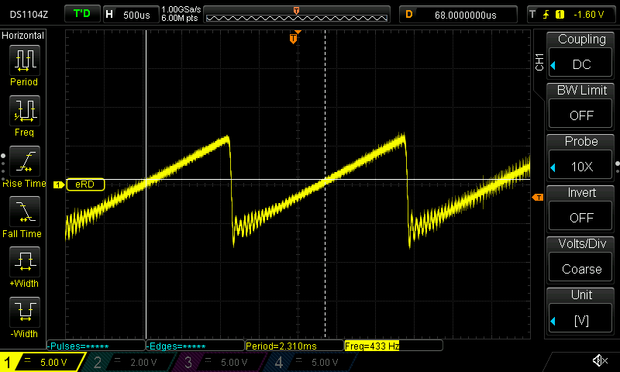620x372 pixels.
Task: Select the Rise Time measurement icon
Action: tap(24, 161)
